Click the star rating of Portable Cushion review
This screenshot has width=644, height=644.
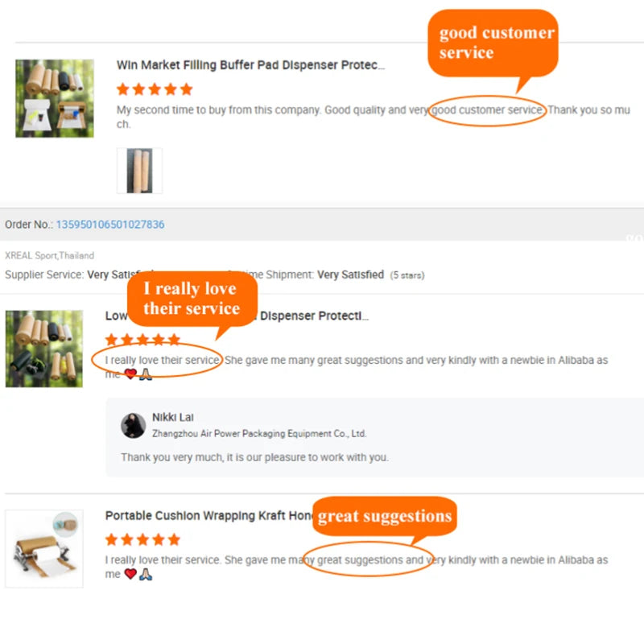[x=143, y=539]
